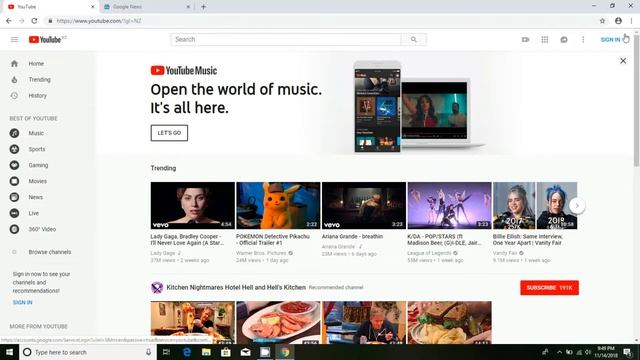The height and width of the screenshot is (360, 640).
Task: Open Microsoft Store from taskbar
Action: pos(226,352)
